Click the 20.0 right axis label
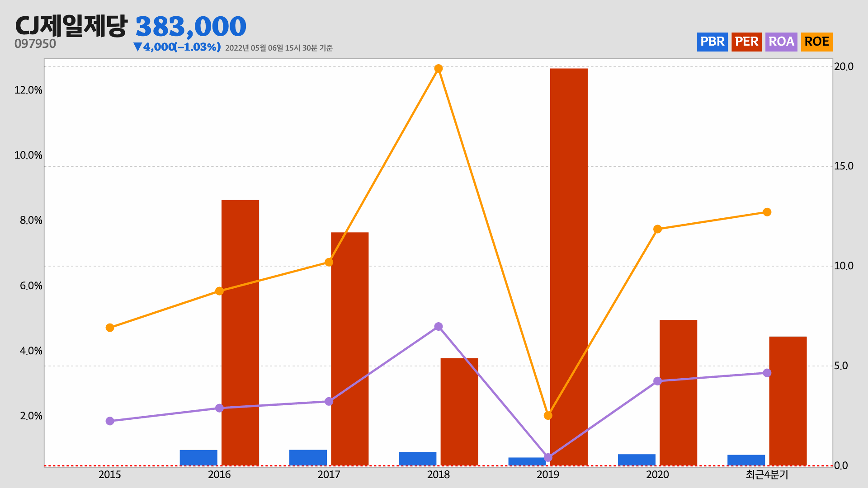Image resolution: width=868 pixels, height=488 pixels. pyautogui.click(x=844, y=66)
